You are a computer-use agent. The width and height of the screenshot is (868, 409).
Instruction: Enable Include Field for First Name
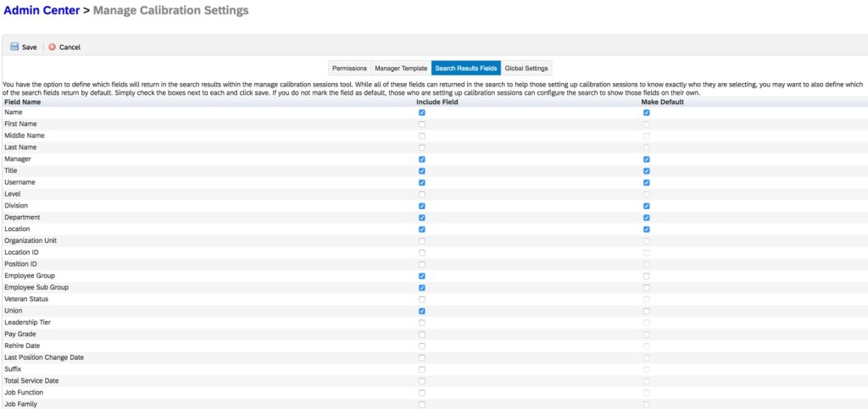click(421, 124)
